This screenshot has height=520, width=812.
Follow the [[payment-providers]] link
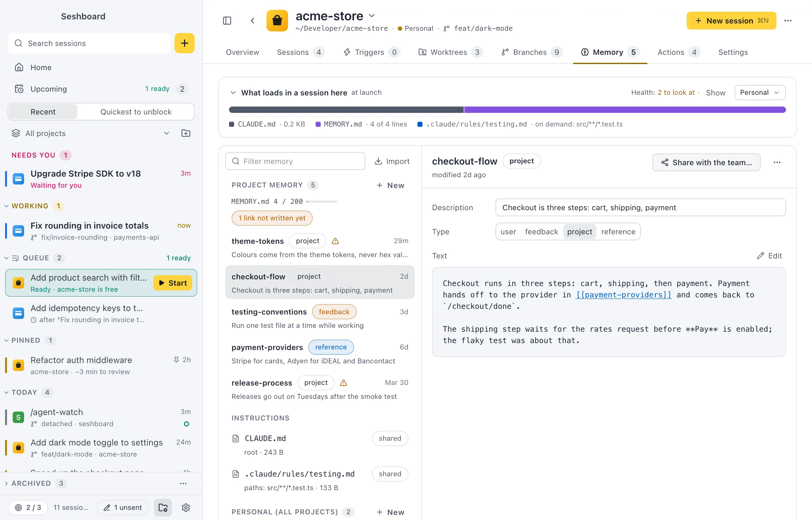pos(624,295)
